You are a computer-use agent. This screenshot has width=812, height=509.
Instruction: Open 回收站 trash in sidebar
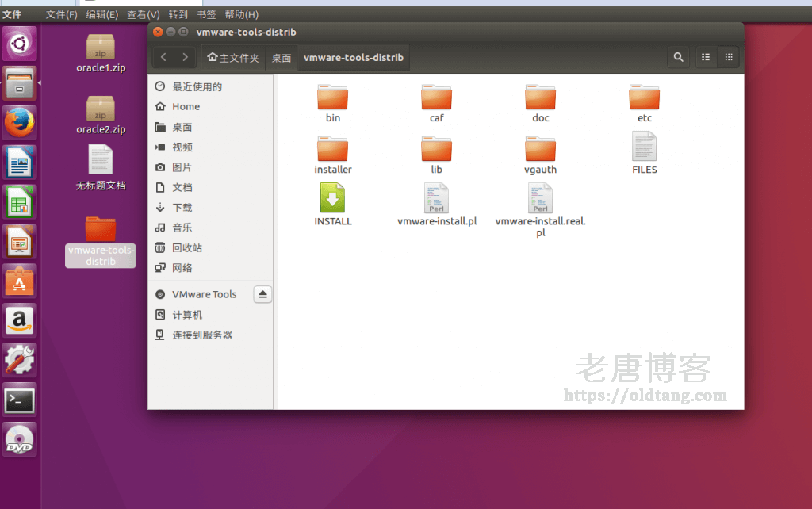(x=187, y=248)
